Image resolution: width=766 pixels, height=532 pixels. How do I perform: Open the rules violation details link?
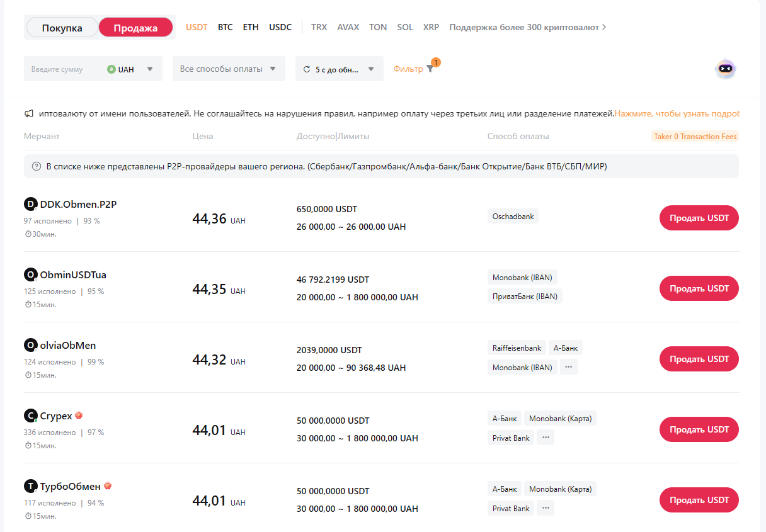(676, 114)
